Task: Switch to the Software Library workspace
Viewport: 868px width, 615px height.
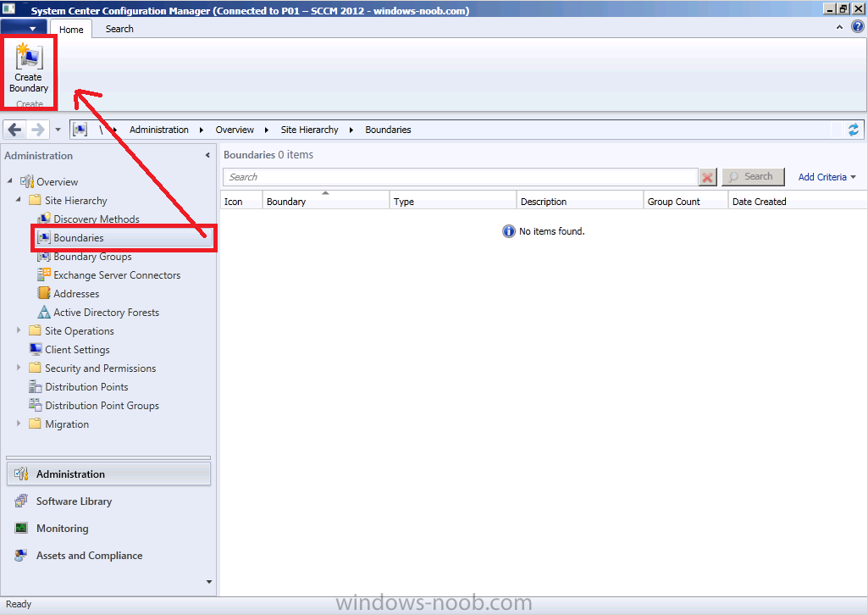Action: click(74, 501)
